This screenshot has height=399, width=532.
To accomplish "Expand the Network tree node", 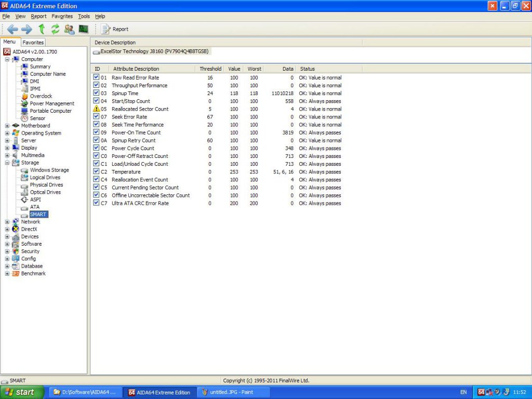I will pos(7,222).
